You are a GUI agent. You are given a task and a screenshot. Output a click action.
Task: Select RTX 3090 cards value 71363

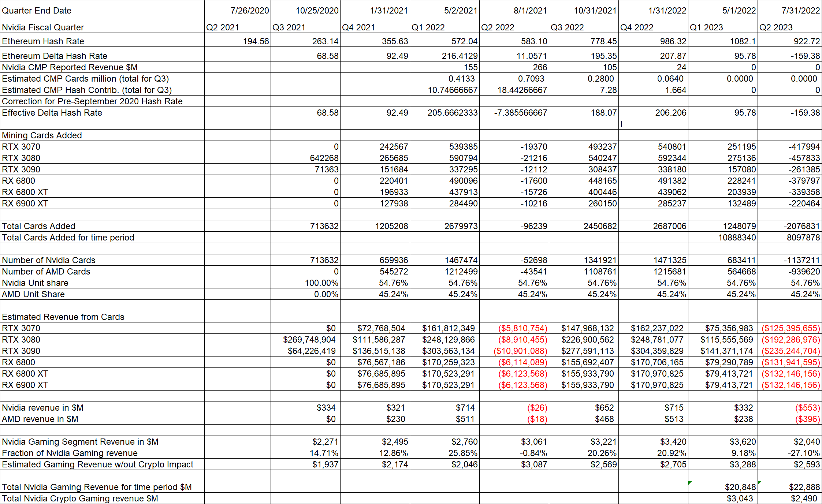305,169
